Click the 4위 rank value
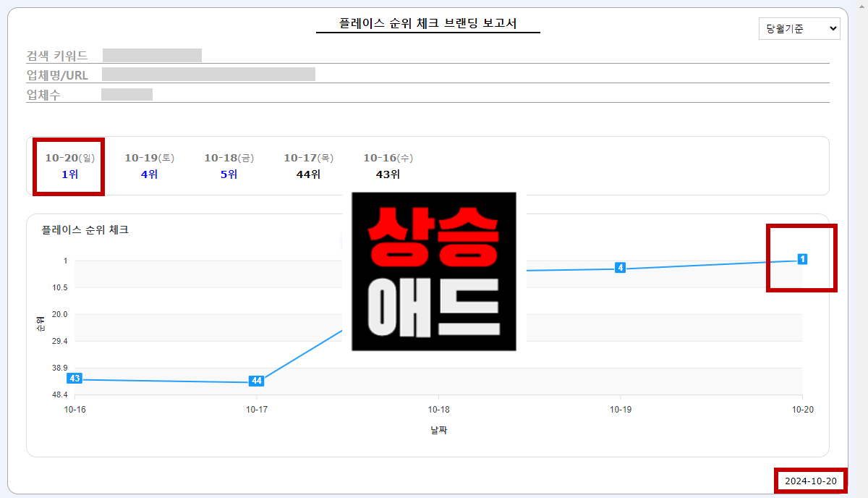 (x=149, y=174)
